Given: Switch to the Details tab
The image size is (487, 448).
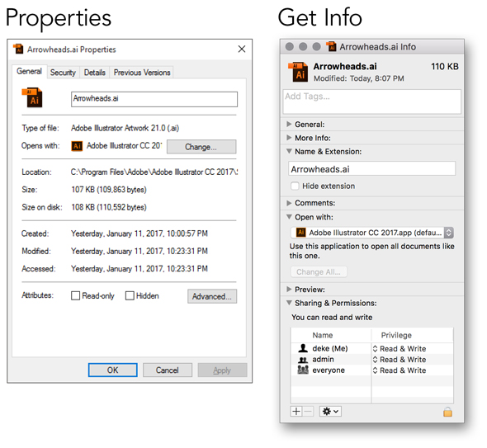Looking at the screenshot, I should coord(95,73).
